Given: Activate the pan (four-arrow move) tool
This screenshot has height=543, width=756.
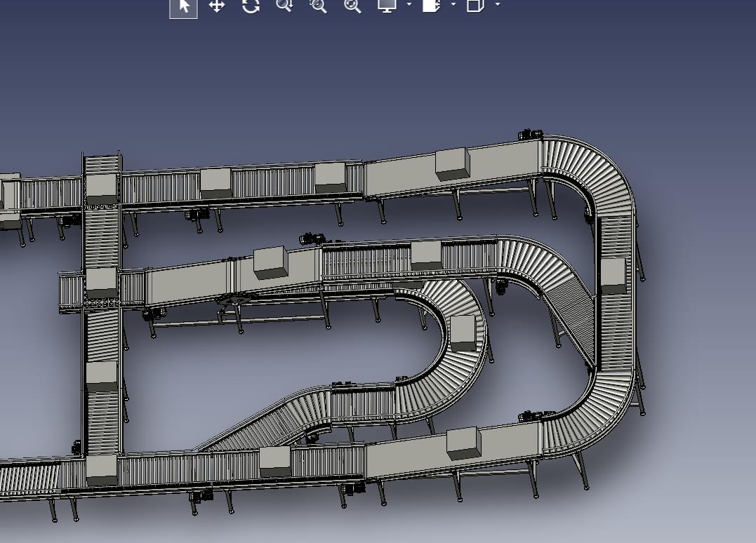Looking at the screenshot, I should point(217,6).
